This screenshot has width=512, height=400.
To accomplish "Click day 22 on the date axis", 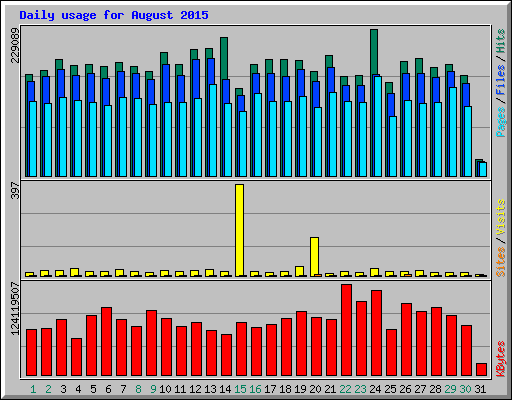I will coord(345,389).
